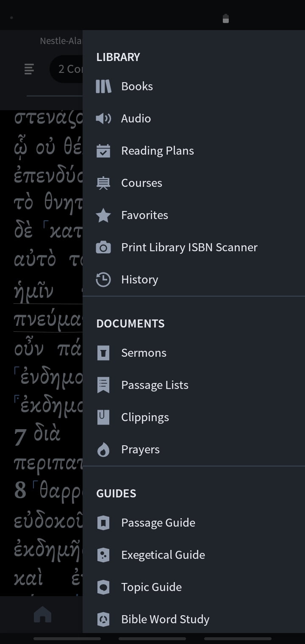Open Topic Guide

coord(151,587)
